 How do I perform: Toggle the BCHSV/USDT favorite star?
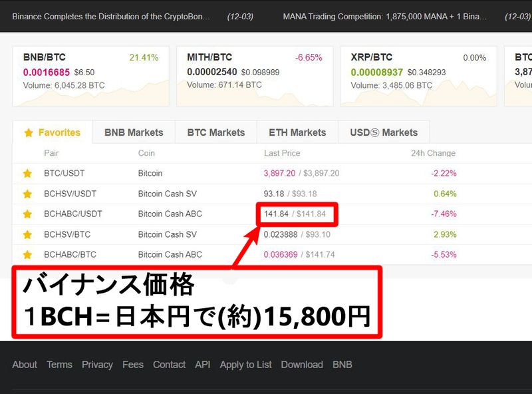click(27, 194)
